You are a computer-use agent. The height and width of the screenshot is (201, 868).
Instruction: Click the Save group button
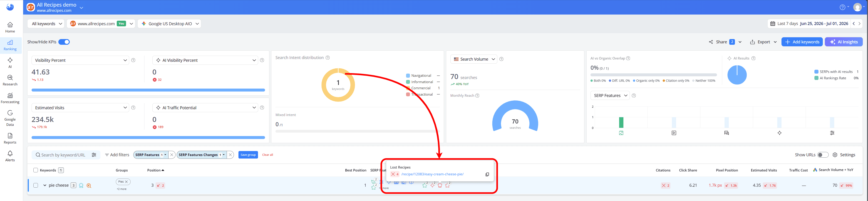tap(248, 155)
